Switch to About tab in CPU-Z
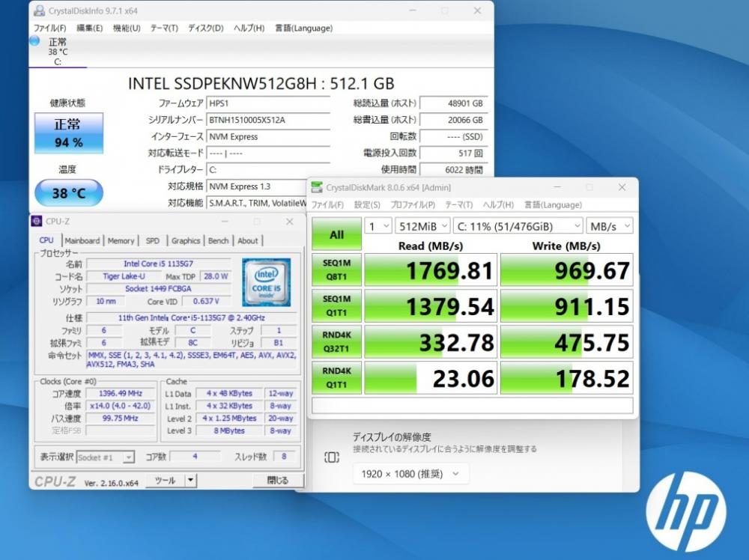749x560 pixels. coord(247,240)
